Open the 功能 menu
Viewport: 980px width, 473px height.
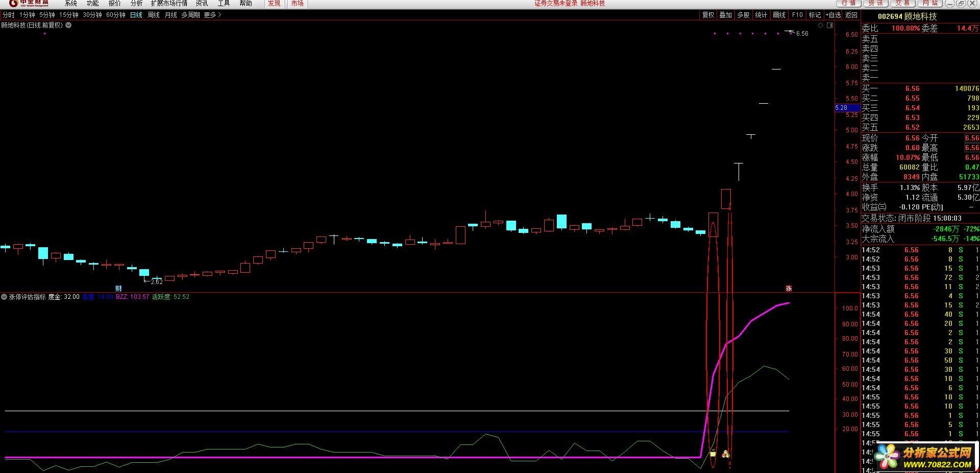(92, 4)
